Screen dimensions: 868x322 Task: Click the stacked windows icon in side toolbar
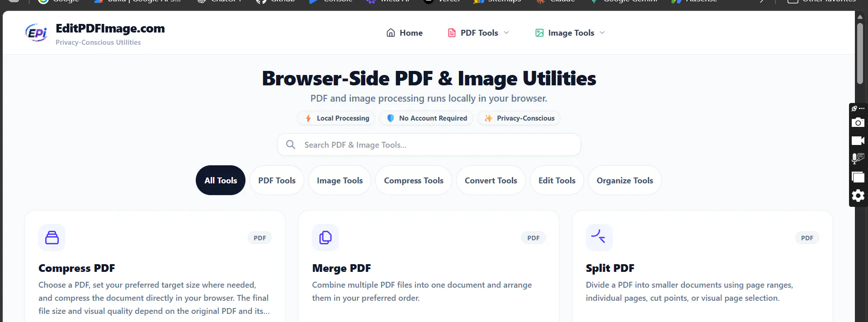[858, 177]
